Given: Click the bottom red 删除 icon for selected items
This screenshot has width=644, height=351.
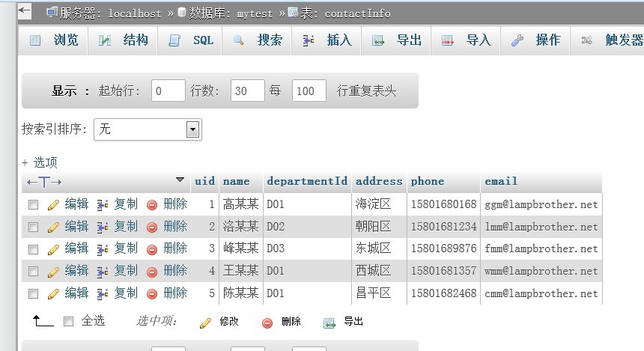Looking at the screenshot, I should click(267, 323).
